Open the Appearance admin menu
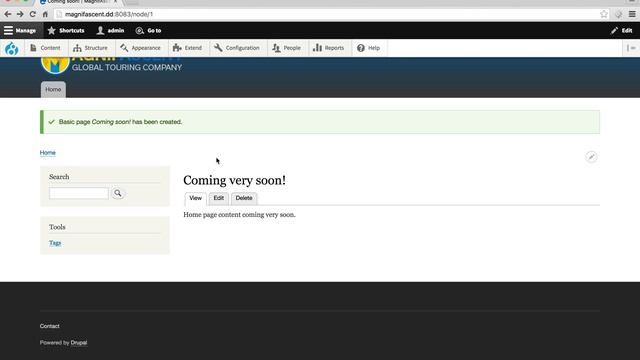The height and width of the screenshot is (360, 640). pos(140,48)
